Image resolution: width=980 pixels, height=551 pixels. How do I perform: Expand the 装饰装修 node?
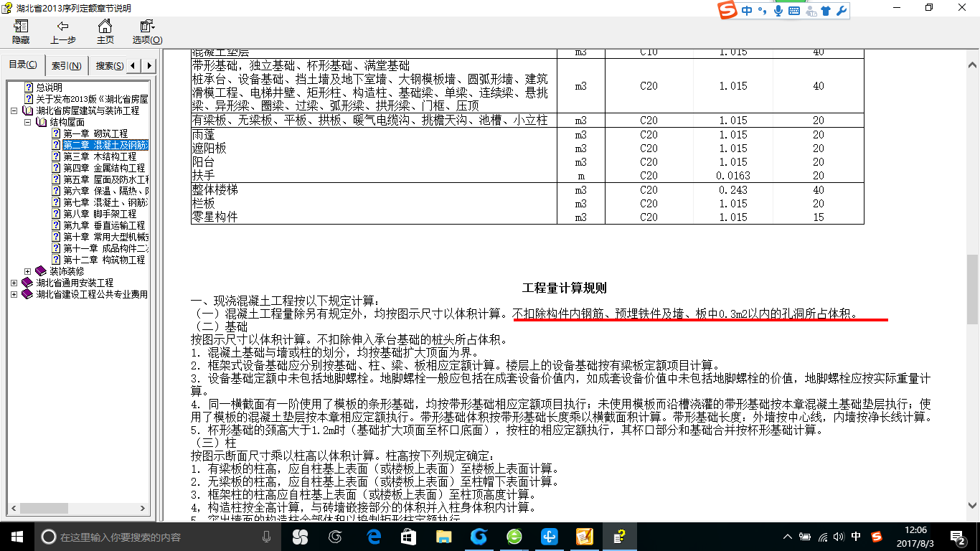coord(27,272)
